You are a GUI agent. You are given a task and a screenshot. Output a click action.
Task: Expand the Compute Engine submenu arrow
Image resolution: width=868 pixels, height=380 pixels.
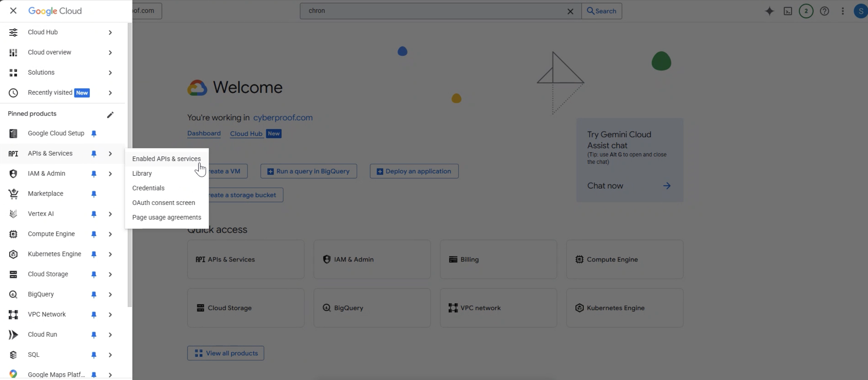[110, 234]
